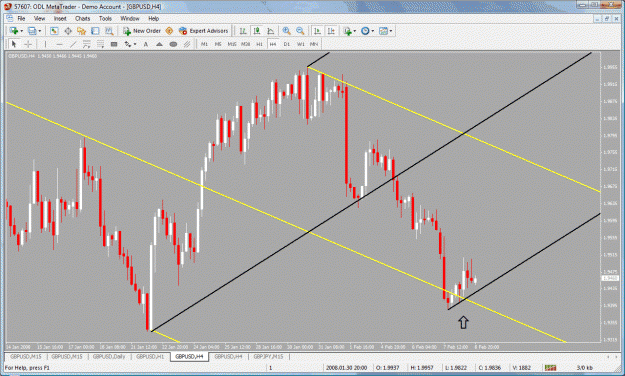Image resolution: width=625 pixels, height=376 pixels.
Task: Expand the Indicators dropdown arrow
Action: [x=355, y=31]
